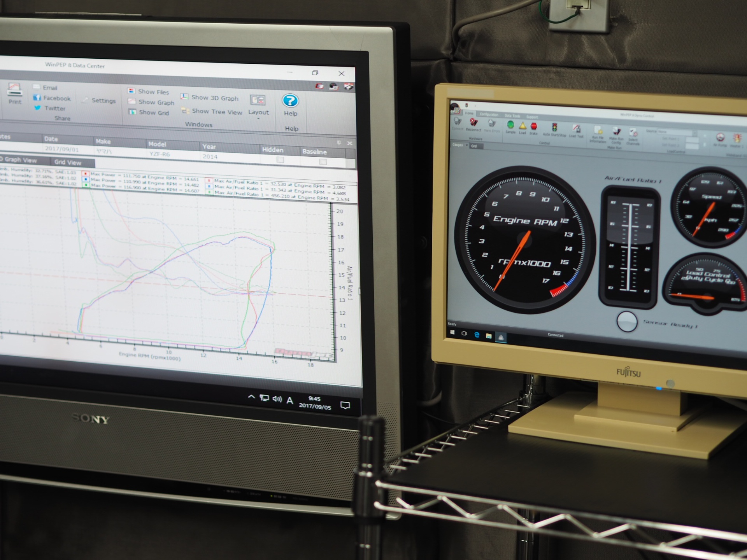Screen dimensions: 747x560
Task: Select the 2014 year cell
Action: point(230,156)
